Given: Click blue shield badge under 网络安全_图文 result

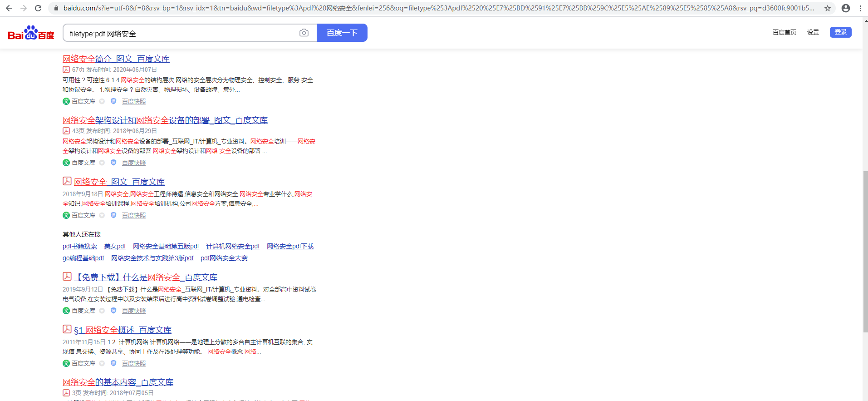Looking at the screenshot, I should click(x=113, y=215).
